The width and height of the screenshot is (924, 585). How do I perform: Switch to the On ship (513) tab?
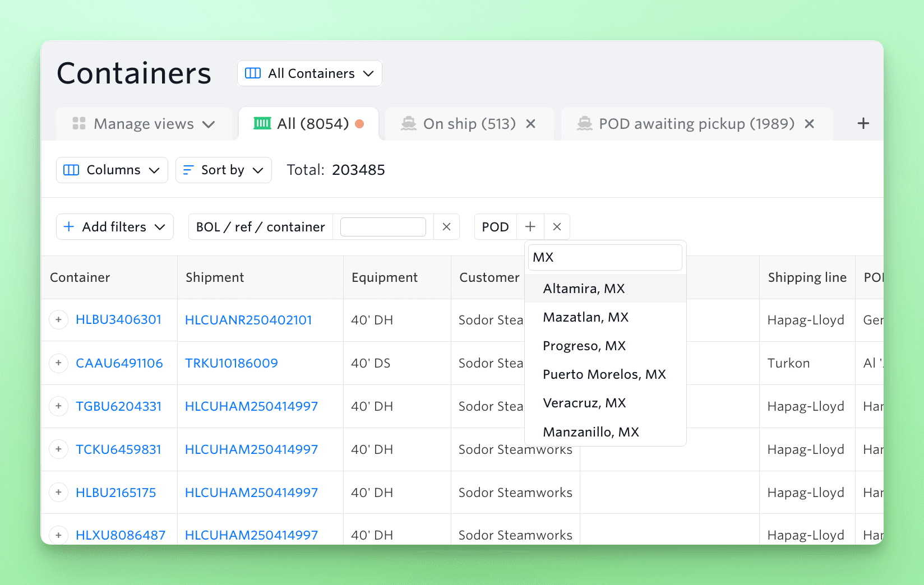pyautogui.click(x=469, y=124)
